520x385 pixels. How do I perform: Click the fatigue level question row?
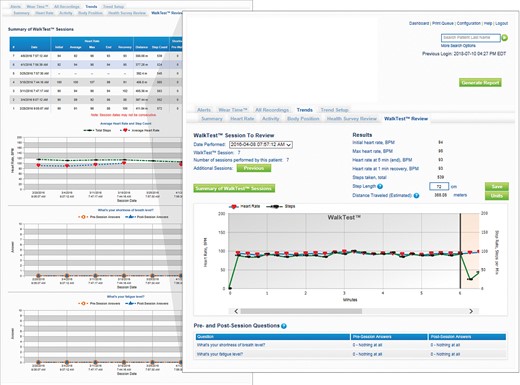351,354
